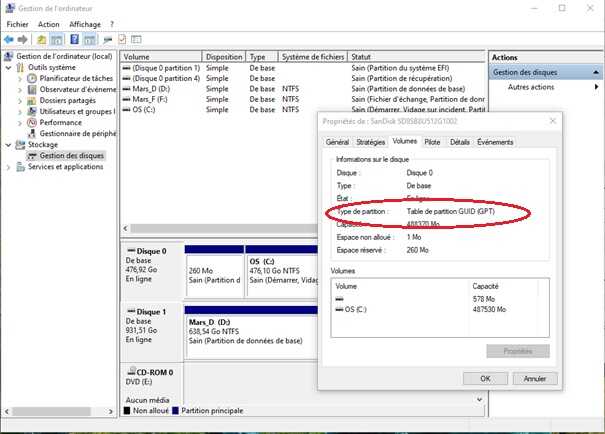
Task: Click the Up one level folder icon
Action: click(42, 39)
